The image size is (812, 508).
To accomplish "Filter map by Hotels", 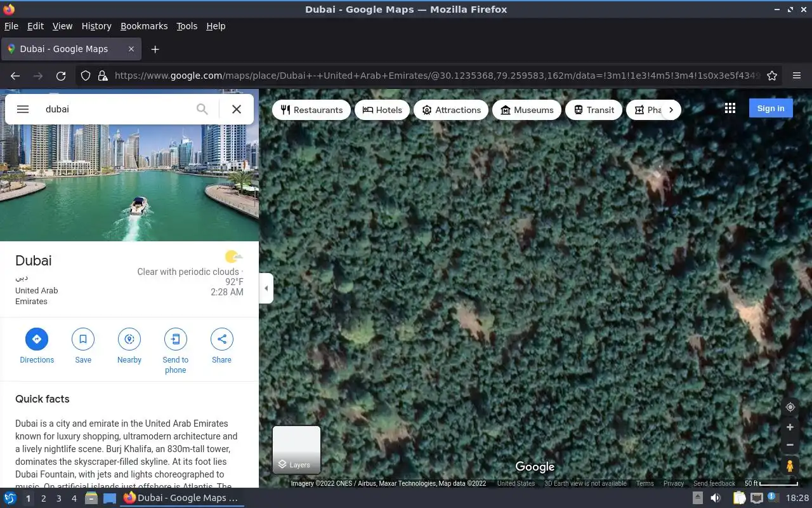I will coord(382,110).
